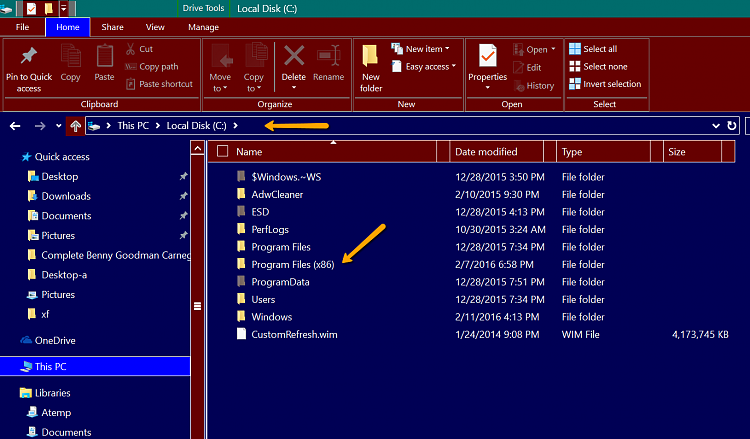Go up one folder level

(75, 126)
